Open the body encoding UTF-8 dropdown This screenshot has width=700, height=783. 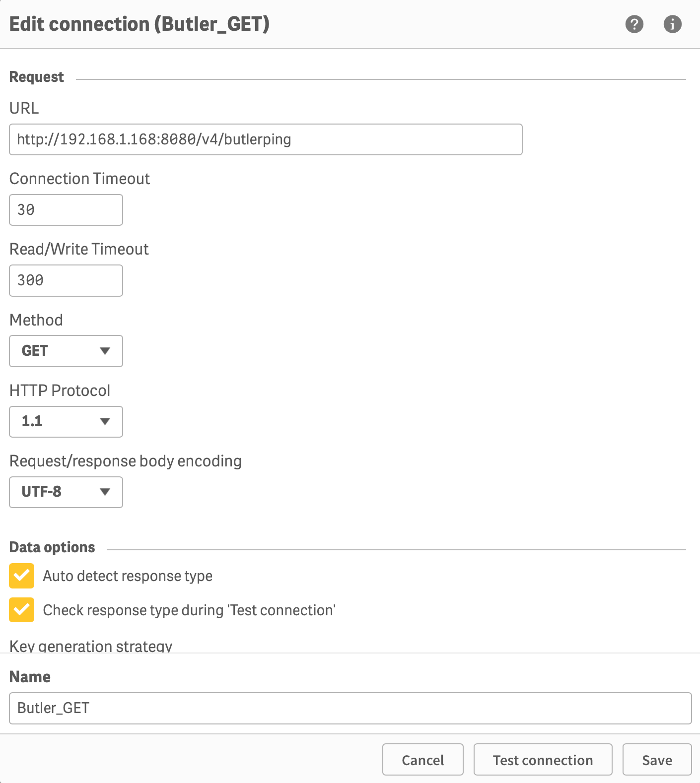66,492
